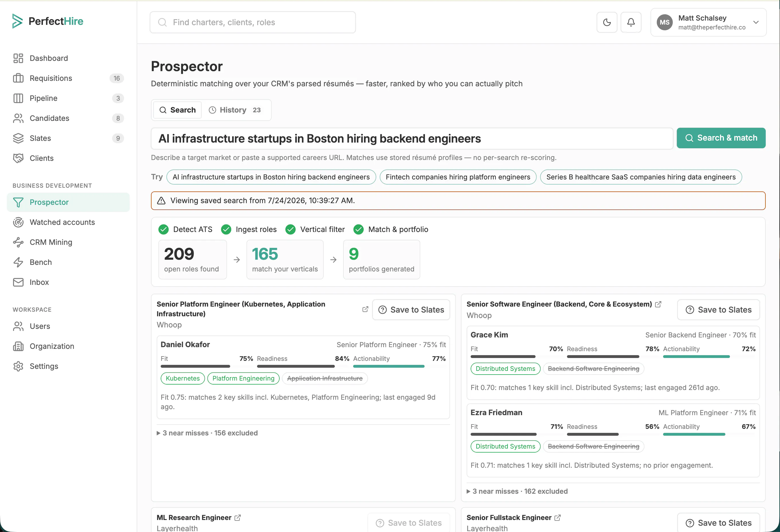Try the Fintech companies hiring platform engineers suggestion

(x=458, y=177)
